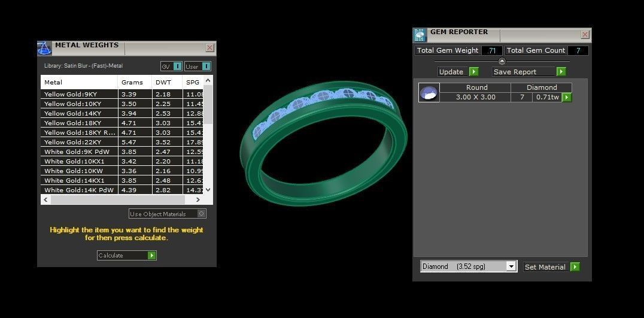
Task: Click the horizontal scroll-left arrow in the metal table
Action: (46, 199)
